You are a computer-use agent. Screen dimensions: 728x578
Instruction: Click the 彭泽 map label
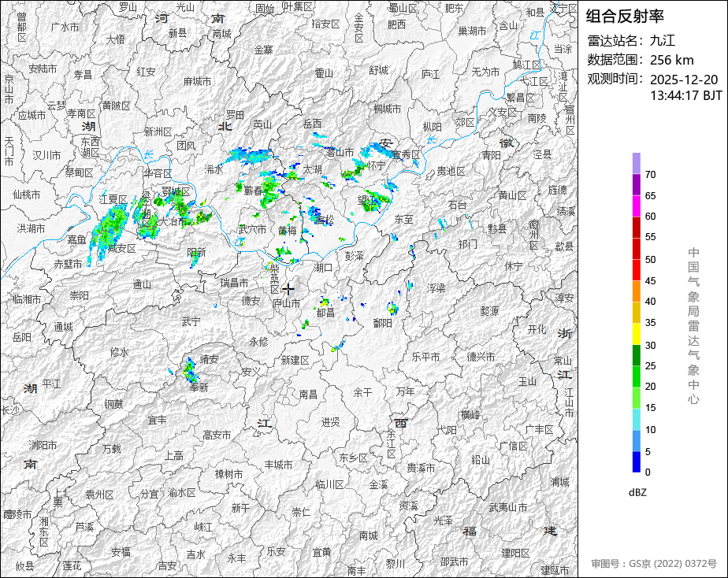pyautogui.click(x=355, y=255)
